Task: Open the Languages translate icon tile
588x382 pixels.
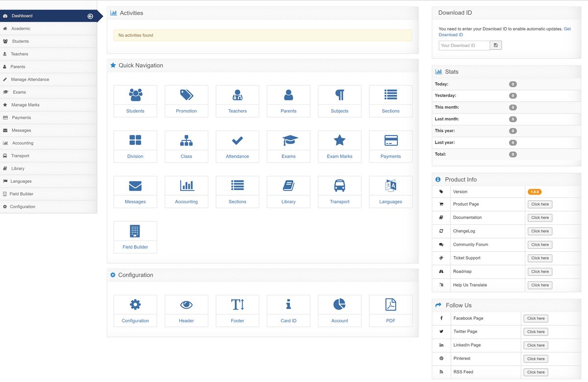Action: coord(391,186)
